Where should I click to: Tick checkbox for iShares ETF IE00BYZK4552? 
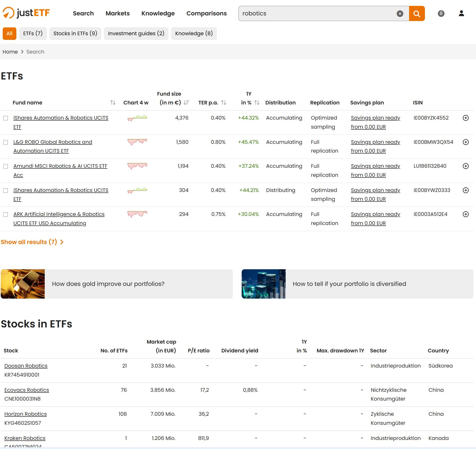[x=6, y=118]
